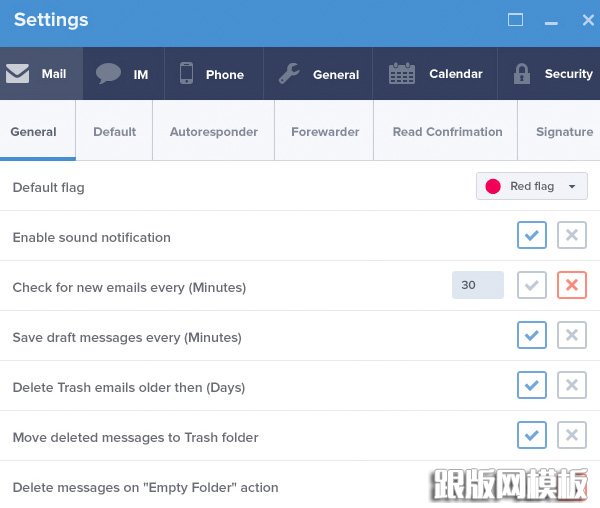Click the Phone device icon
The image size is (600, 508).
pos(186,73)
